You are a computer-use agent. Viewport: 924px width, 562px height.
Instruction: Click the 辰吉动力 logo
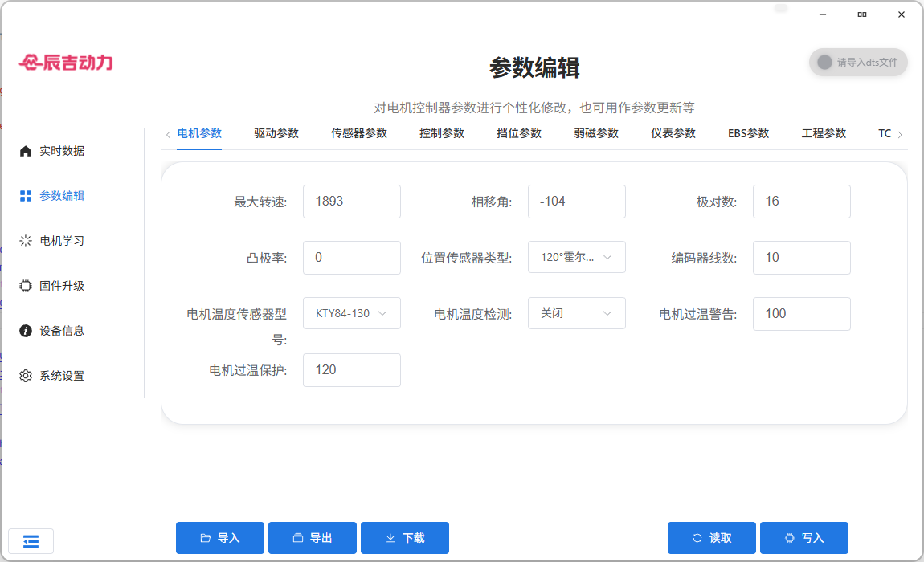(x=66, y=63)
